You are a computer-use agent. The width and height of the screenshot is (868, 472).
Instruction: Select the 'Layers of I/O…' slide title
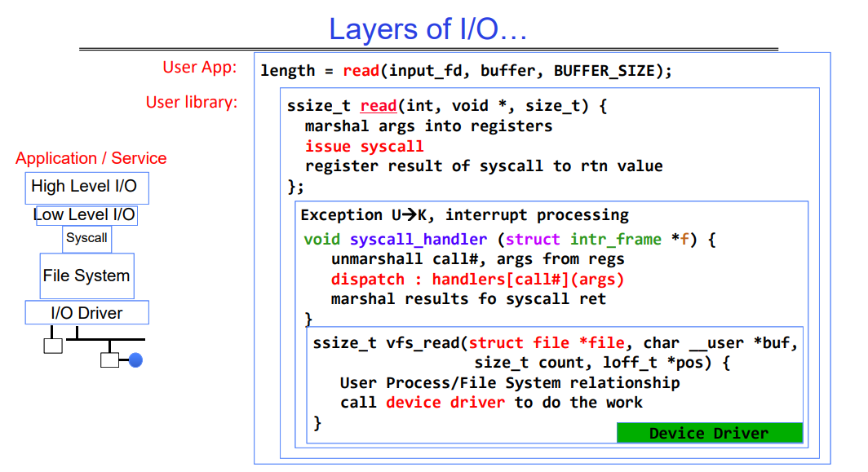428,29
